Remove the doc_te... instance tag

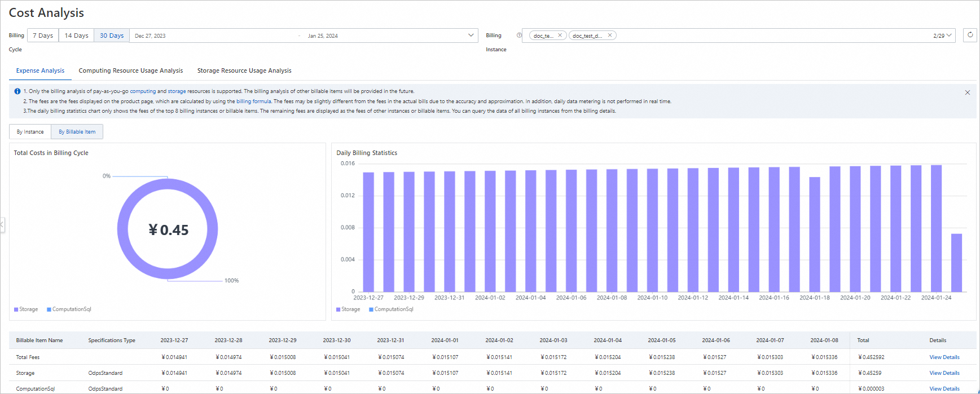point(560,36)
